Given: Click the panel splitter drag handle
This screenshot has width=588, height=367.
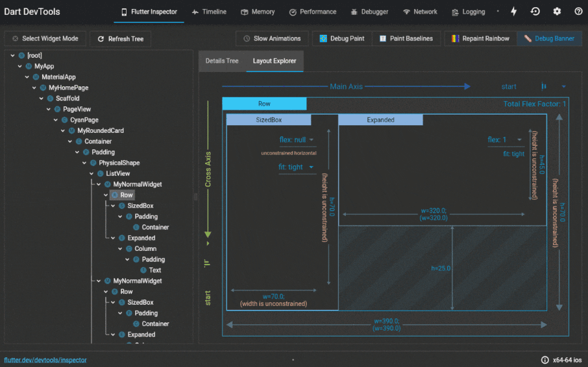Looking at the screenshot, I should tap(195, 196).
